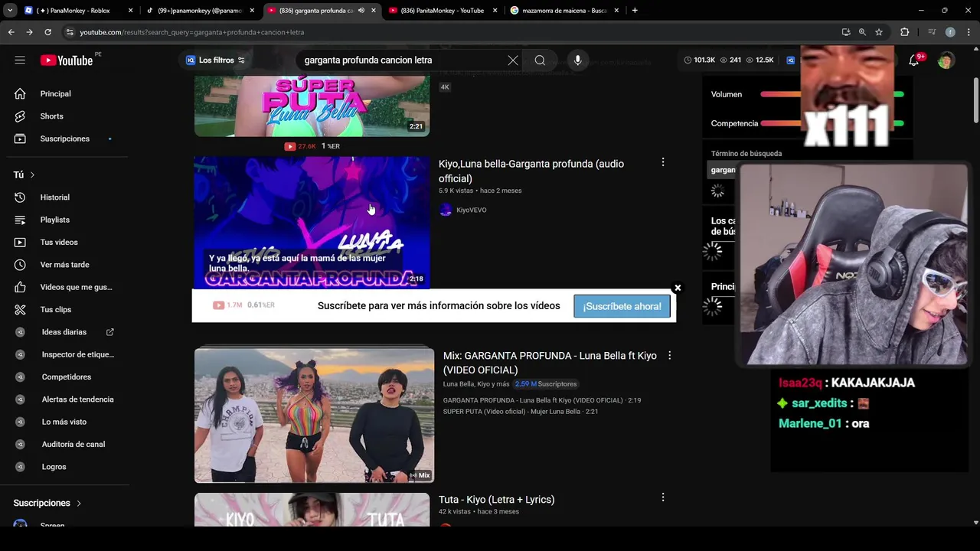Play the Kiyo Luna Bella Garganta Profunda thumbnail
980x551 pixels.
[312, 223]
